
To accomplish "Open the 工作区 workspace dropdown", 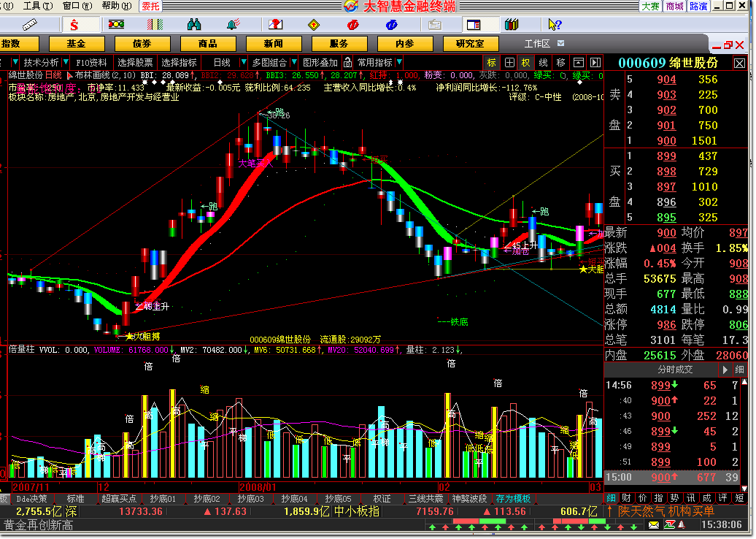I will 560,43.
